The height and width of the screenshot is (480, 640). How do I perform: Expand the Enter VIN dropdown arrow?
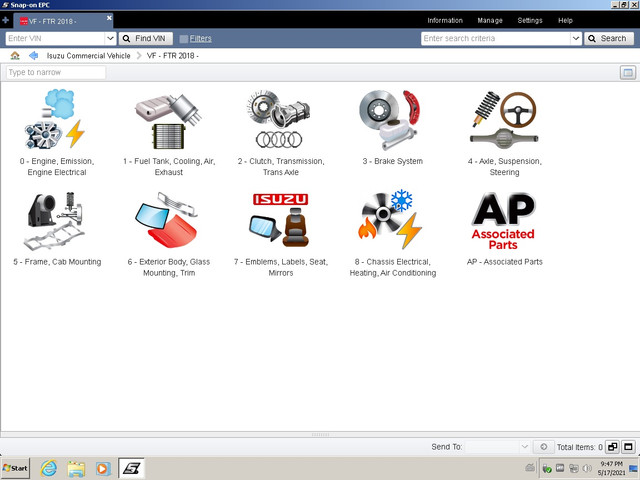(x=110, y=38)
